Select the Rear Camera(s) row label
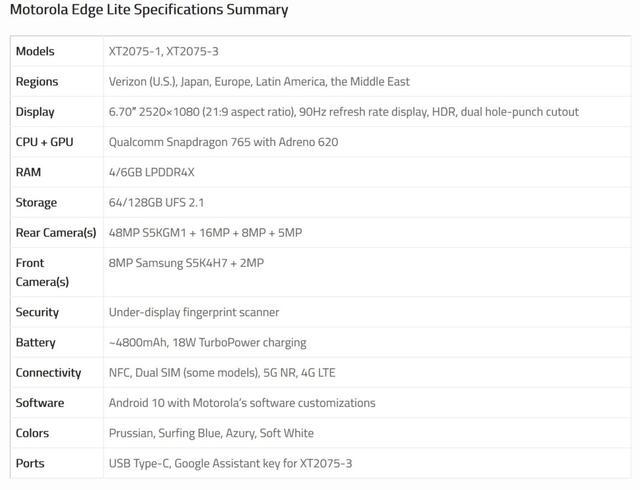Image resolution: width=640 pixels, height=490 pixels. [56, 233]
